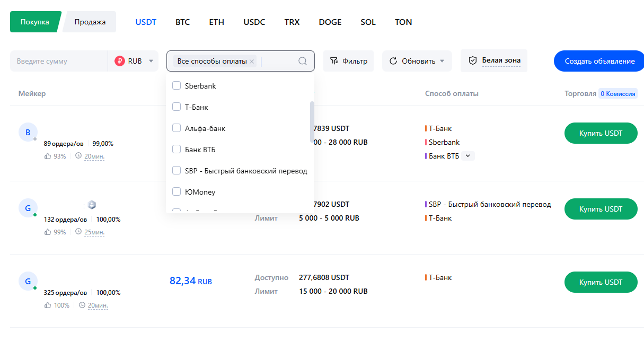Click into the Введите сумму amount field

click(x=58, y=61)
